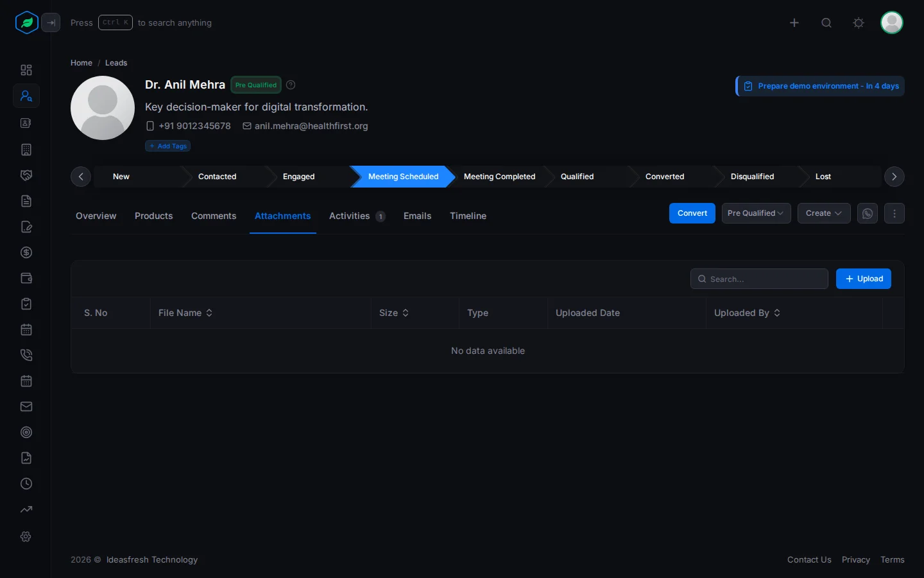
Task: Open the handshake deals sidebar icon
Action: pos(26,175)
